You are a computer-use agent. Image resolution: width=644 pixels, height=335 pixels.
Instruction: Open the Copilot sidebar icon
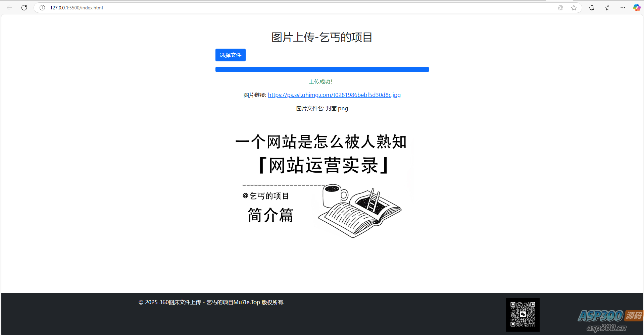[x=637, y=7]
